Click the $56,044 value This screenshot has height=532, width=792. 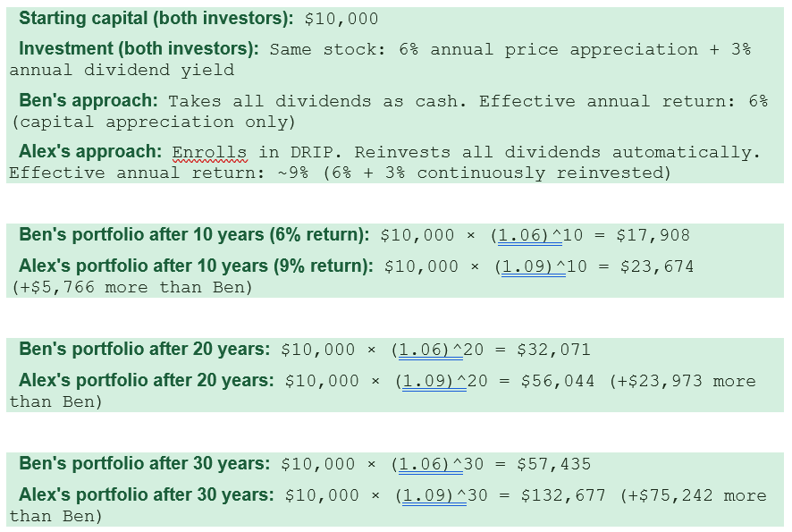coord(558,382)
